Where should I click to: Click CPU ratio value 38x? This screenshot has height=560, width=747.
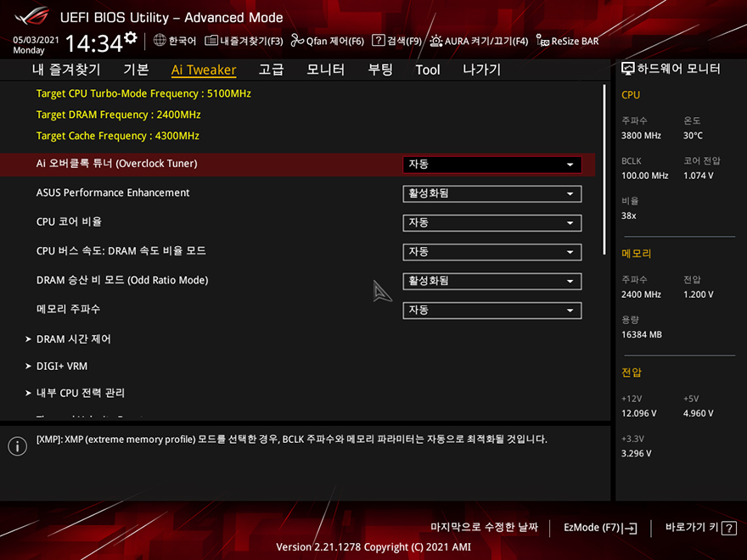(628, 216)
